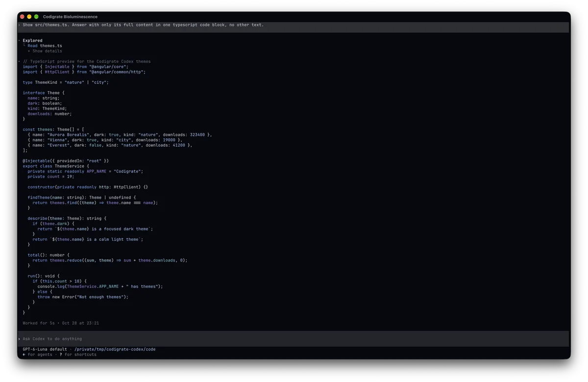Click the 'name: string;' field line
This screenshot has height=382, width=588.
point(44,98)
